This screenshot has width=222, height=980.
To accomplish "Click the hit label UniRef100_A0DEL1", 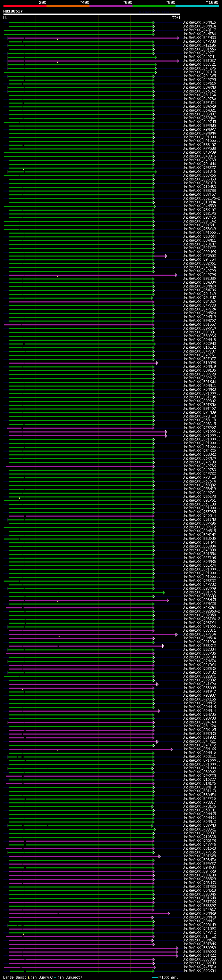I will [199, 757].
